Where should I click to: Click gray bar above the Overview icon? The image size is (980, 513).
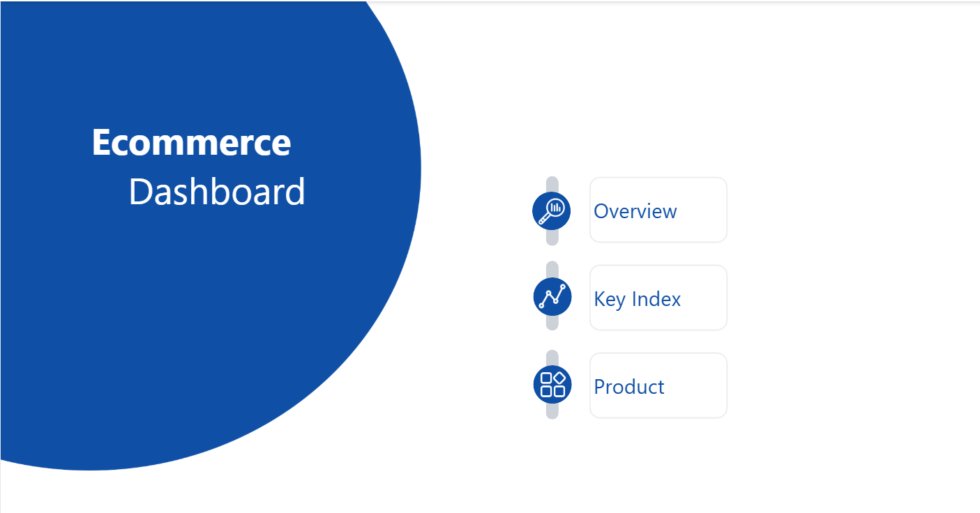(x=552, y=183)
